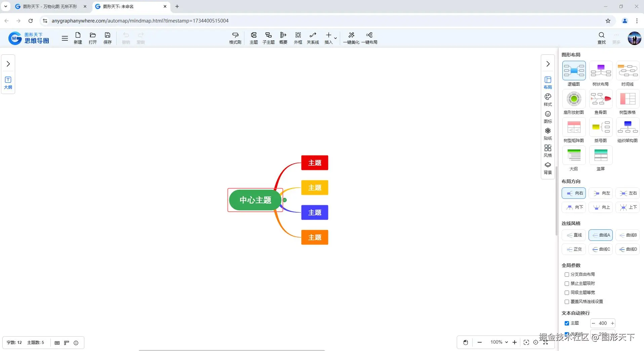Add a 子主题 subtopic
Screen dimensions: 644x351
point(269,38)
